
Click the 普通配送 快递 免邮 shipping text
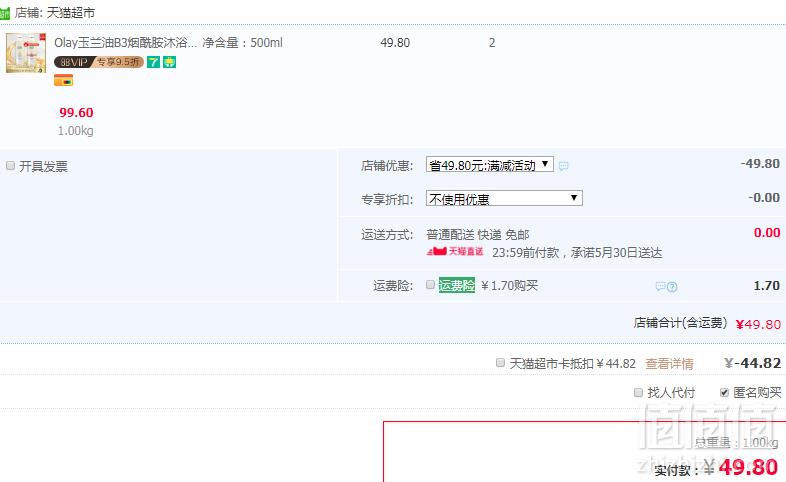coord(478,234)
